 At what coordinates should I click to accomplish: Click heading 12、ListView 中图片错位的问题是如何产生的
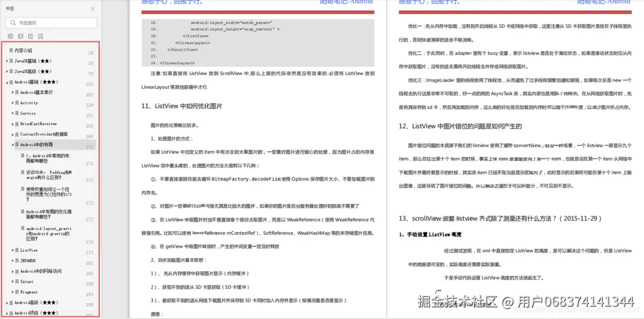[460, 126]
